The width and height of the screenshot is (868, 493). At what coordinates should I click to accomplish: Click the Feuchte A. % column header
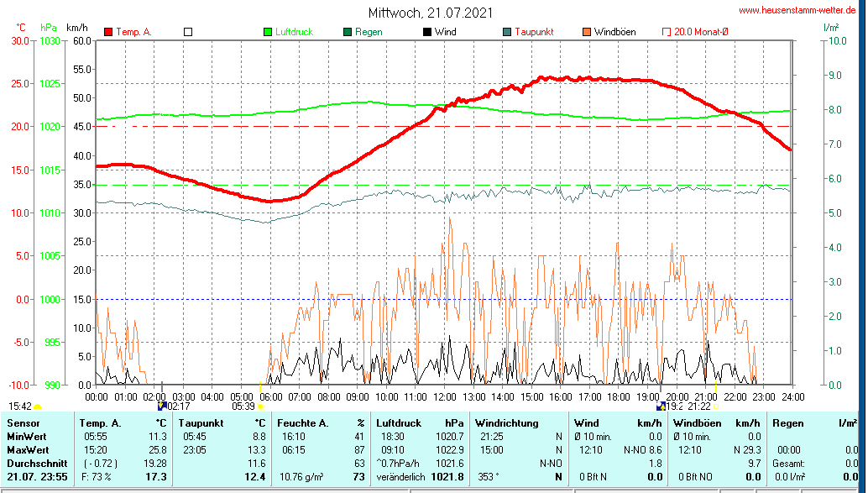click(x=321, y=423)
